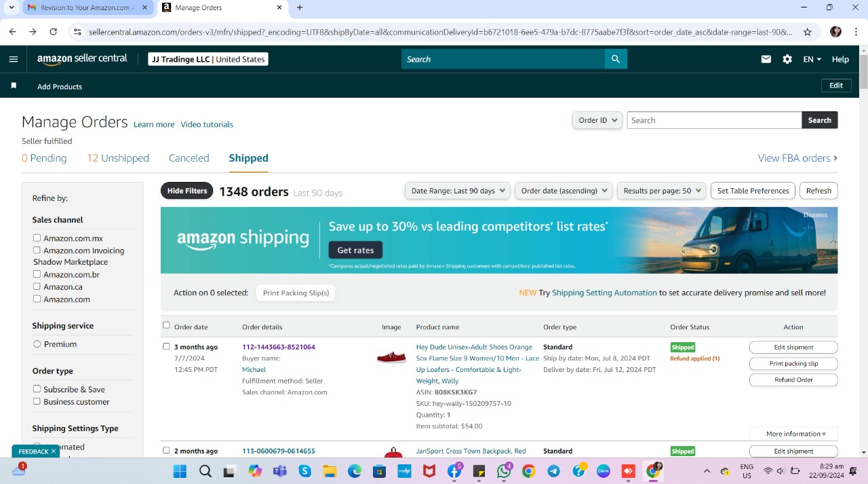Check the Business customer order type
The image size is (868, 484).
tap(37, 401)
